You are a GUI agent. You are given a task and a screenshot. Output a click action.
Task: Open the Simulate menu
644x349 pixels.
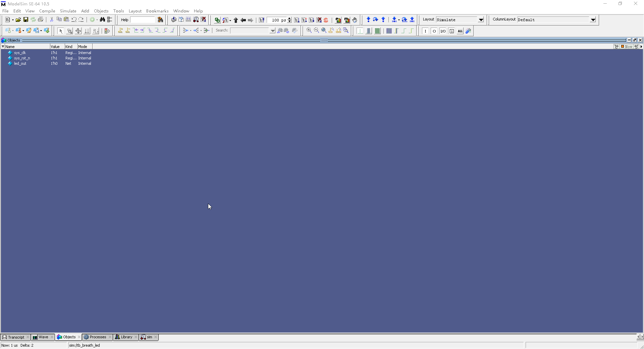tap(68, 11)
